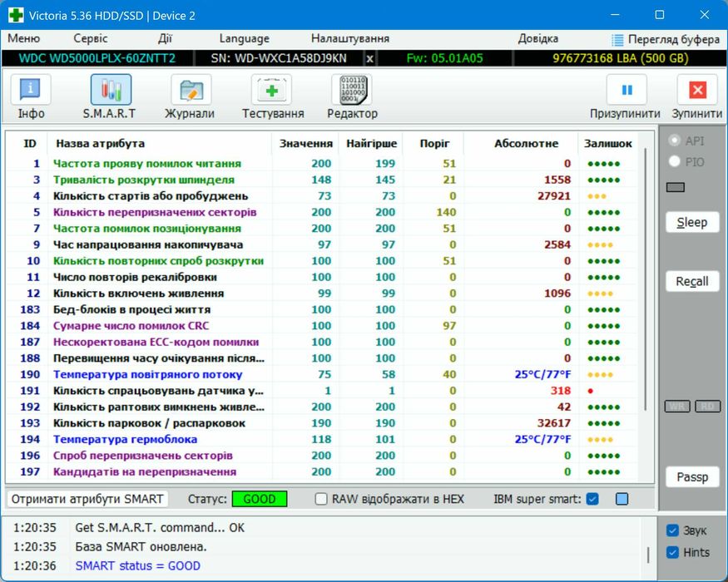Select row Сумарне число помилок CRC
Screen dimensions: 728x582
321,326
